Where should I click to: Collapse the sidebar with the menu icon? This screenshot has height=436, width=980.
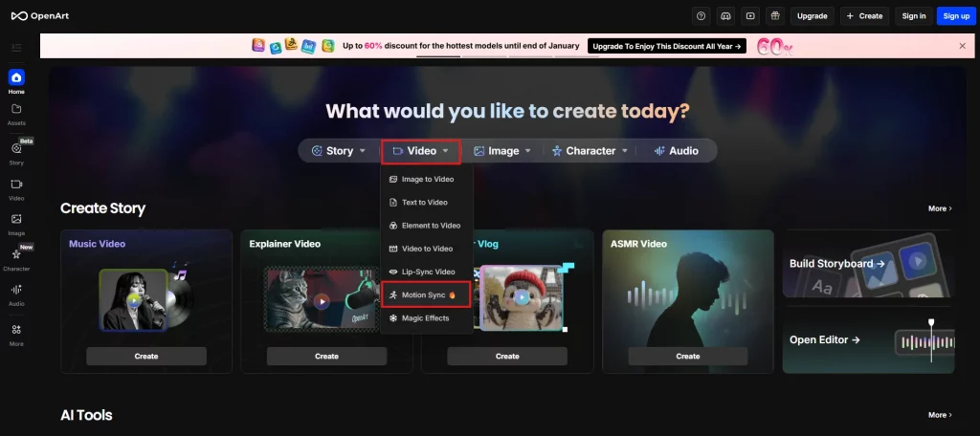pyautogui.click(x=16, y=48)
